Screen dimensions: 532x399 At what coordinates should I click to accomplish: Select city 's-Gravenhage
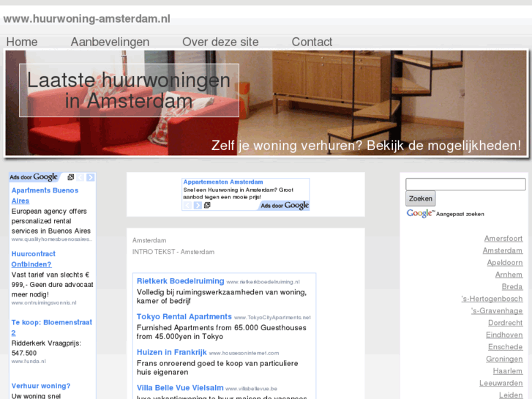click(497, 310)
